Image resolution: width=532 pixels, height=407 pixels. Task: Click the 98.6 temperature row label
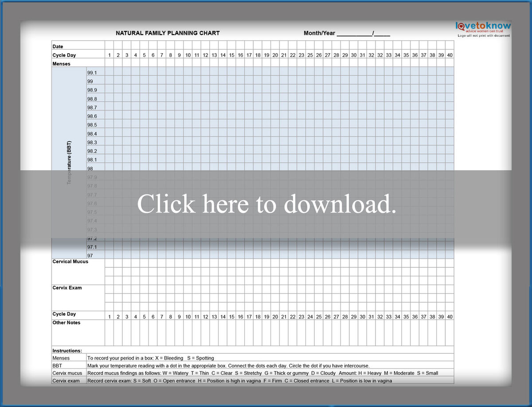(92, 116)
